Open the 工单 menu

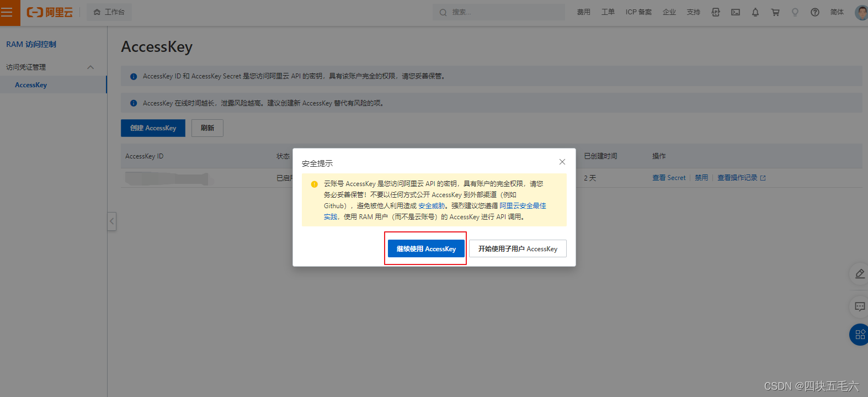(x=608, y=12)
